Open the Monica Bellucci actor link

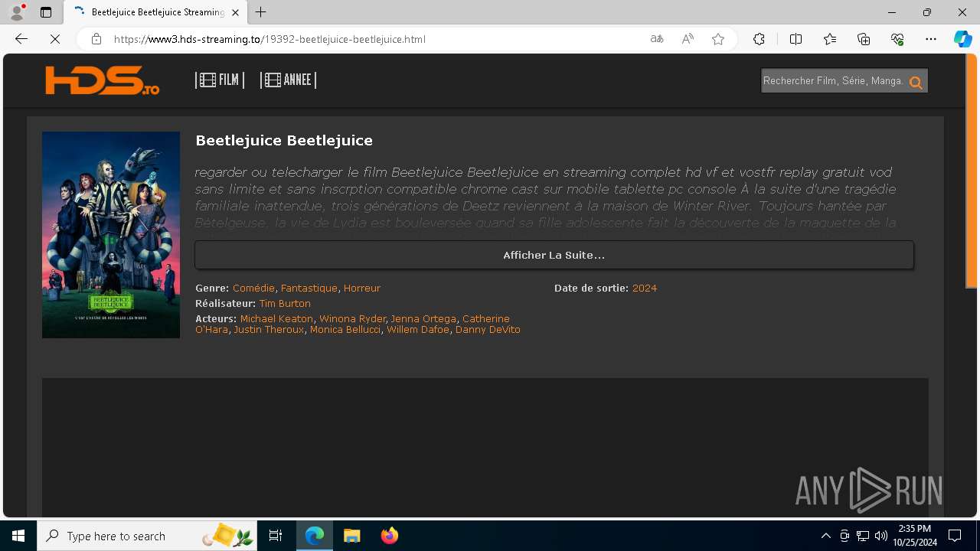coord(345,330)
